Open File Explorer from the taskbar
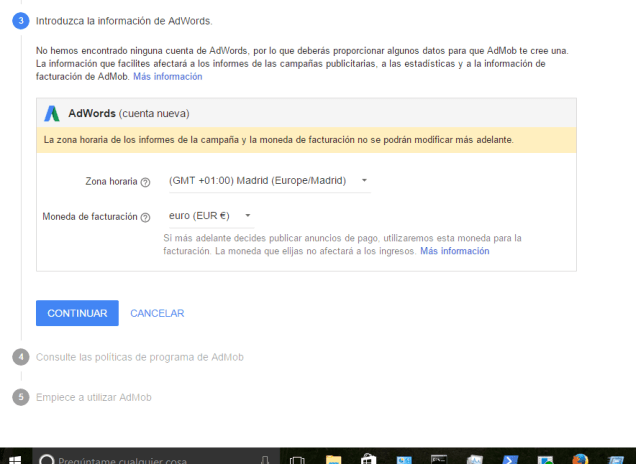Screen dimensions: 636x464 point(333,459)
